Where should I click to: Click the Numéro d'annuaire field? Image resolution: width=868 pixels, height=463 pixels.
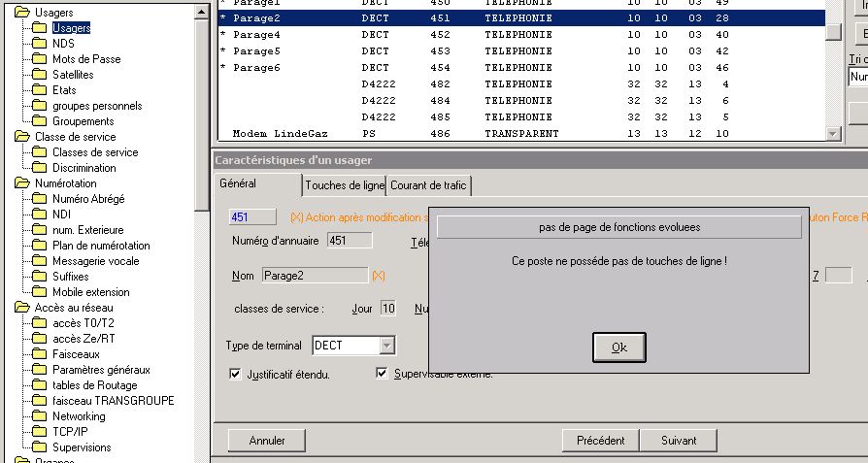tap(350, 241)
